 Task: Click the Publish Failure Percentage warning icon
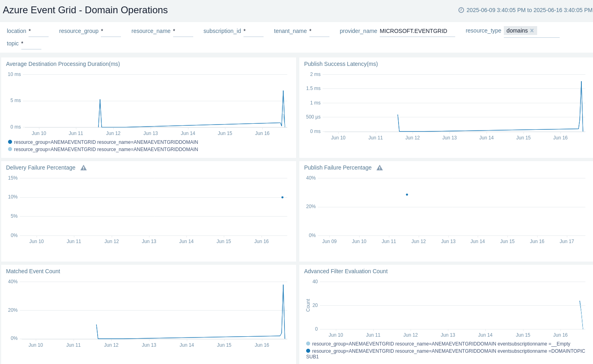tap(380, 168)
